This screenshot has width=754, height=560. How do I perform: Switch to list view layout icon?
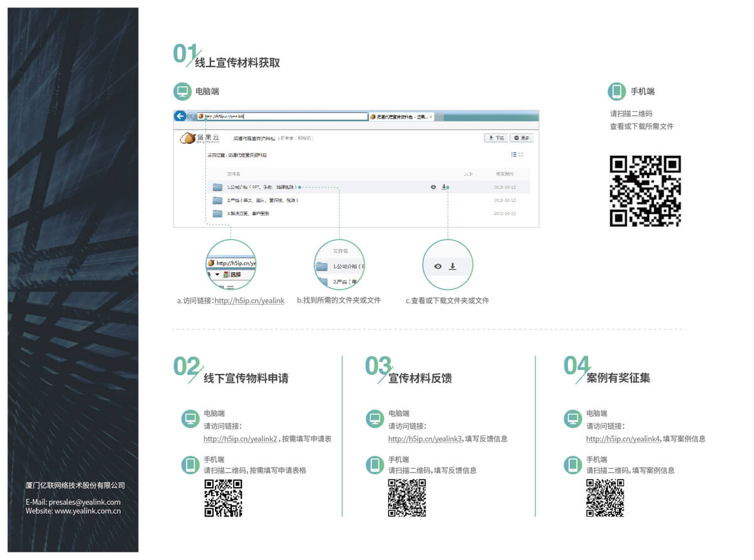click(513, 155)
